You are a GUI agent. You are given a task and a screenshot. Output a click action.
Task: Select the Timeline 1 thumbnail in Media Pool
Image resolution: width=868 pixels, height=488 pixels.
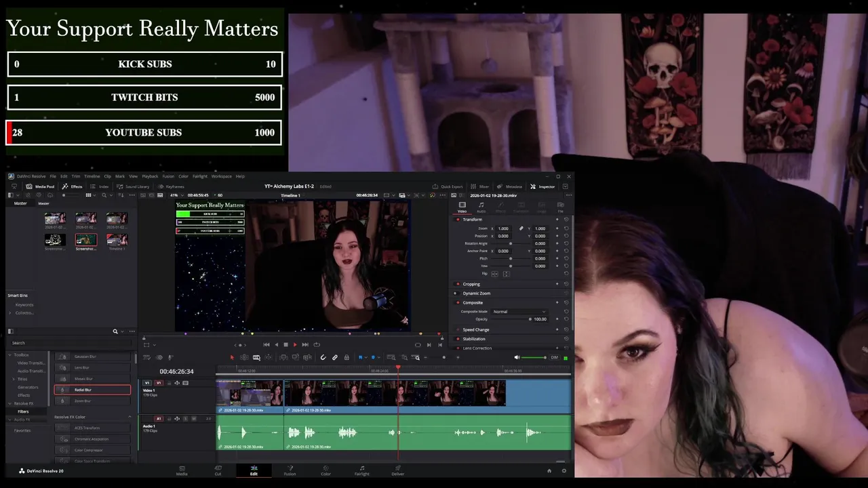click(117, 240)
